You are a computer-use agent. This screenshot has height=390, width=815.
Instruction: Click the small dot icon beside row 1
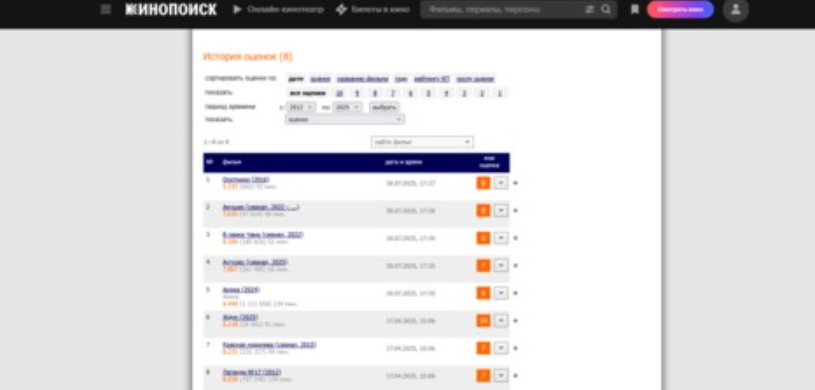516,183
